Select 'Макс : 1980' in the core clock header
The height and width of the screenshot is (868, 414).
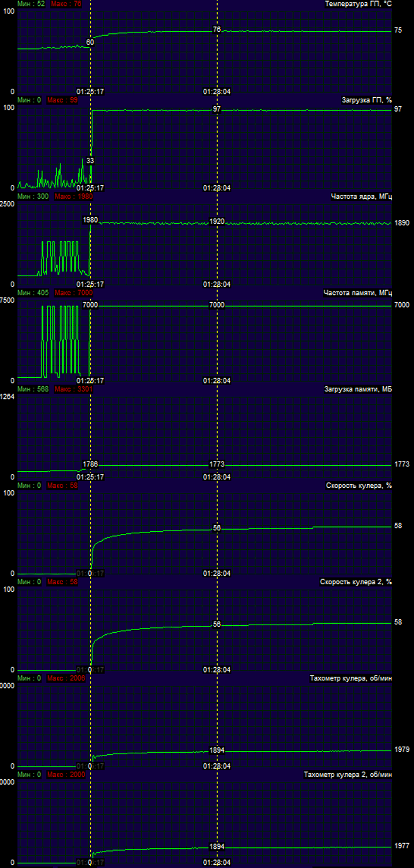74,197
